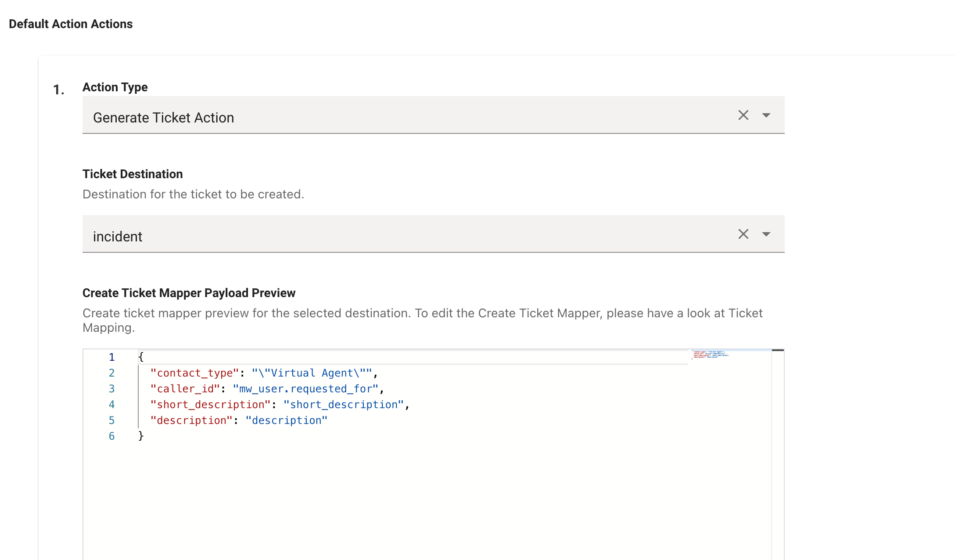Click the "mw_user.requested_for" value

click(x=305, y=389)
